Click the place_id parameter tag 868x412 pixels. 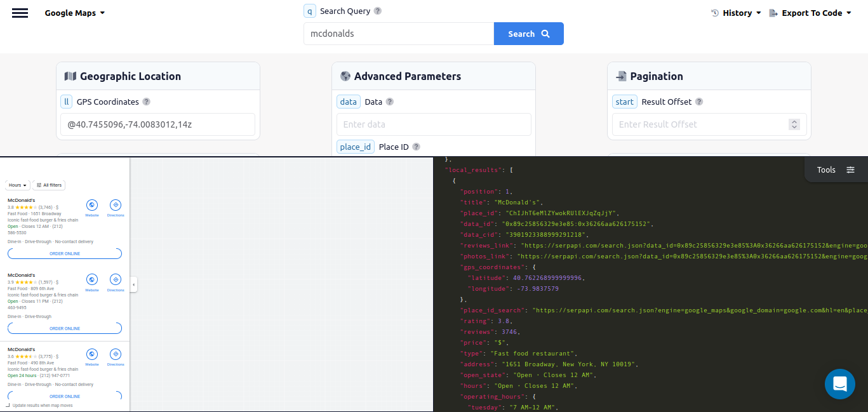tap(356, 147)
